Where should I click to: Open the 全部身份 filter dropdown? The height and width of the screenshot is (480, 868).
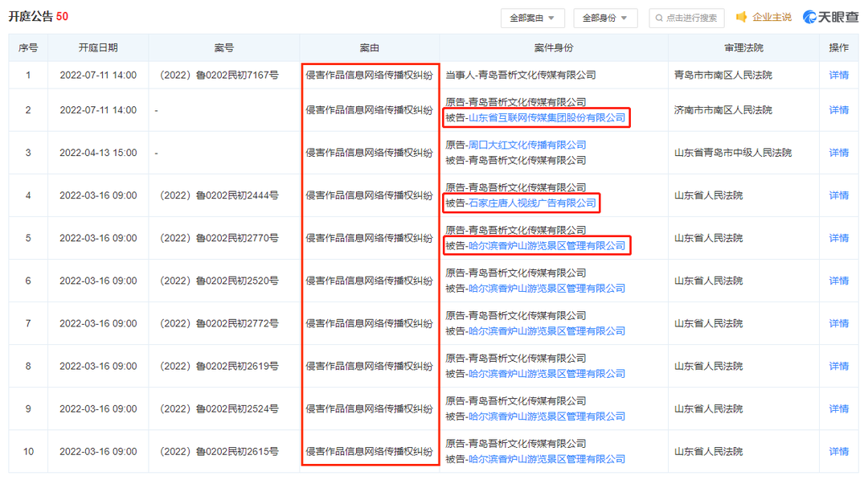pos(605,18)
